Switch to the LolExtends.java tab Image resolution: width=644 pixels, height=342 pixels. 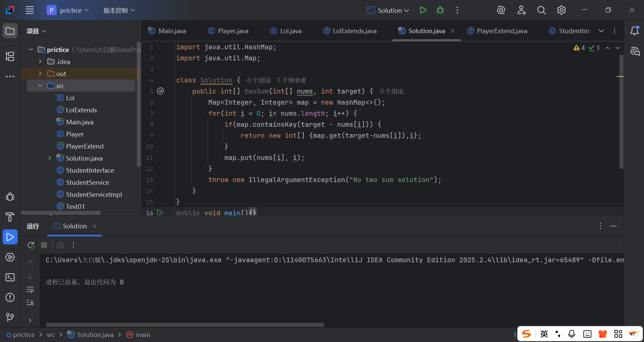point(350,31)
